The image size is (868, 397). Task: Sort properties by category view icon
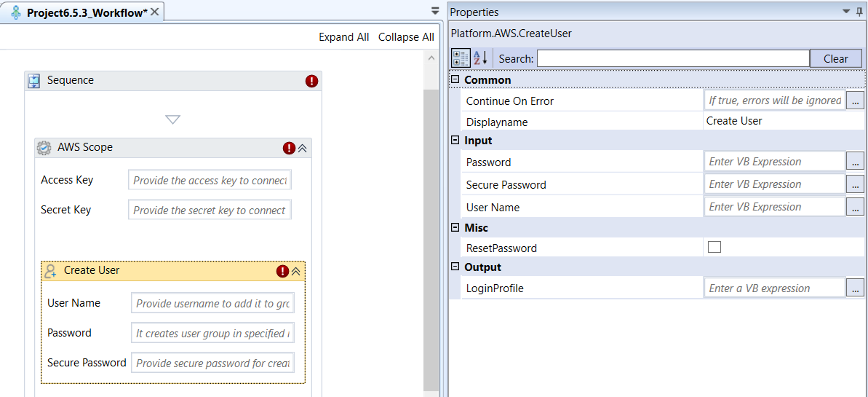(x=461, y=58)
